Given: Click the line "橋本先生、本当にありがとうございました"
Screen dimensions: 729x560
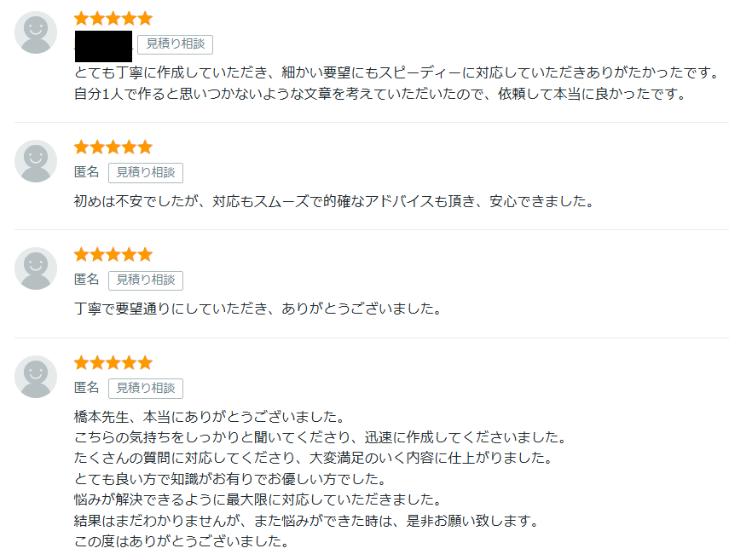Looking at the screenshot, I should (209, 418).
